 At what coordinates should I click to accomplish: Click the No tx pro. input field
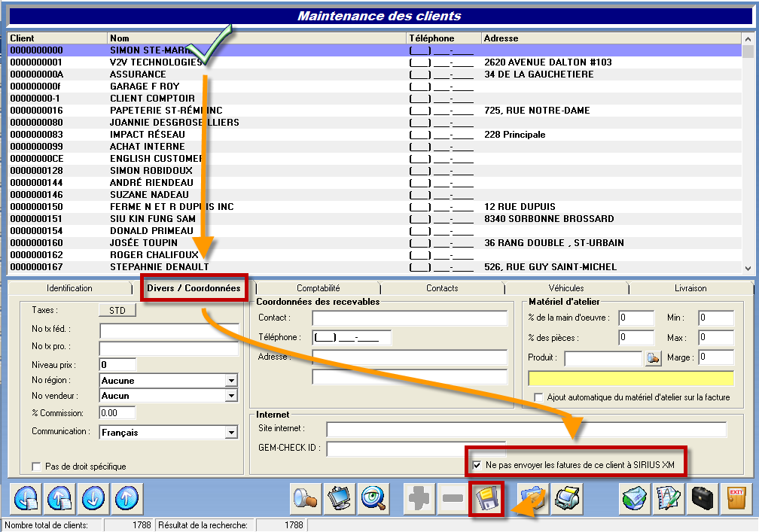pos(169,348)
